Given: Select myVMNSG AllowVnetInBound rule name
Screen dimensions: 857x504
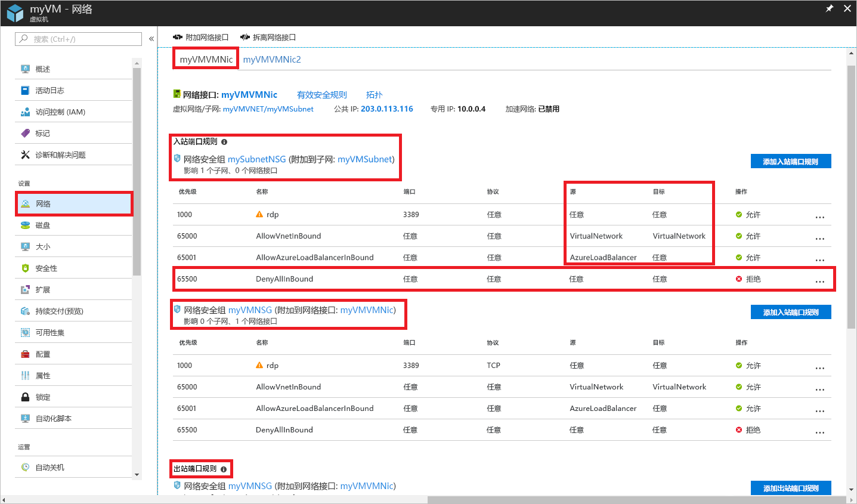Looking at the screenshot, I should 289,387.
